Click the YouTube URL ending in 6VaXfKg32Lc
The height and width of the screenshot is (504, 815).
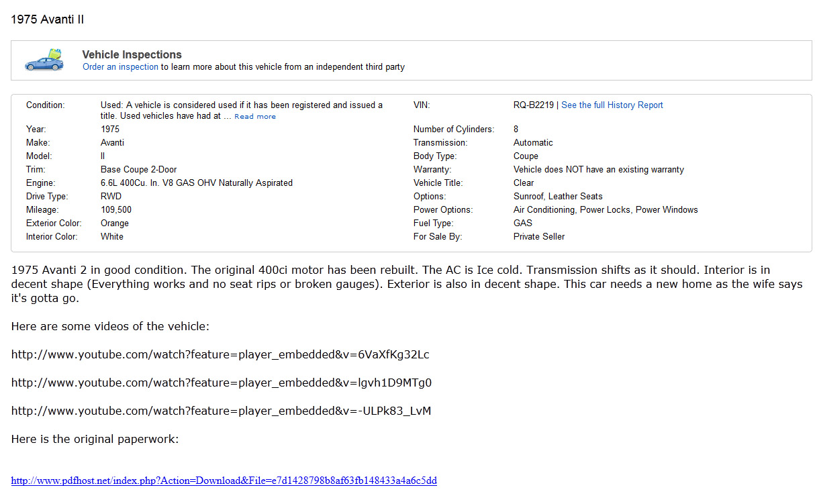(220, 355)
